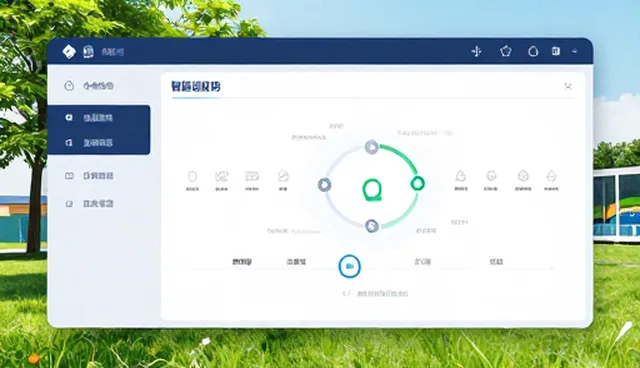This screenshot has height=368, width=640.
Task: Click the shield icon in left icon row
Action: tap(192, 176)
